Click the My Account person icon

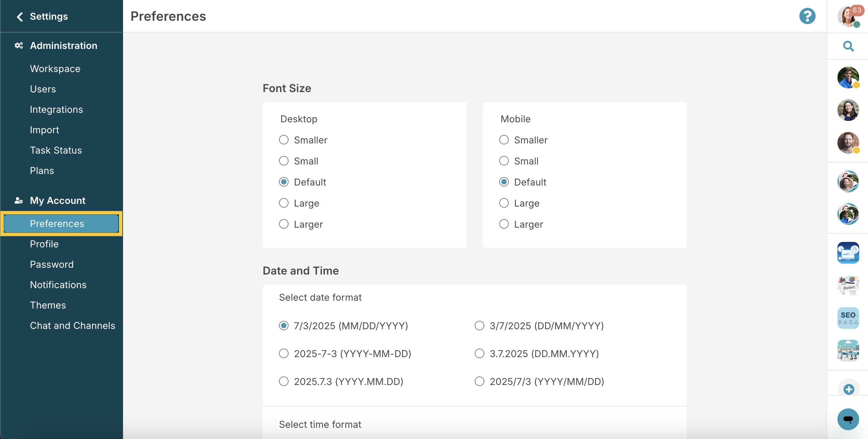pyautogui.click(x=19, y=200)
